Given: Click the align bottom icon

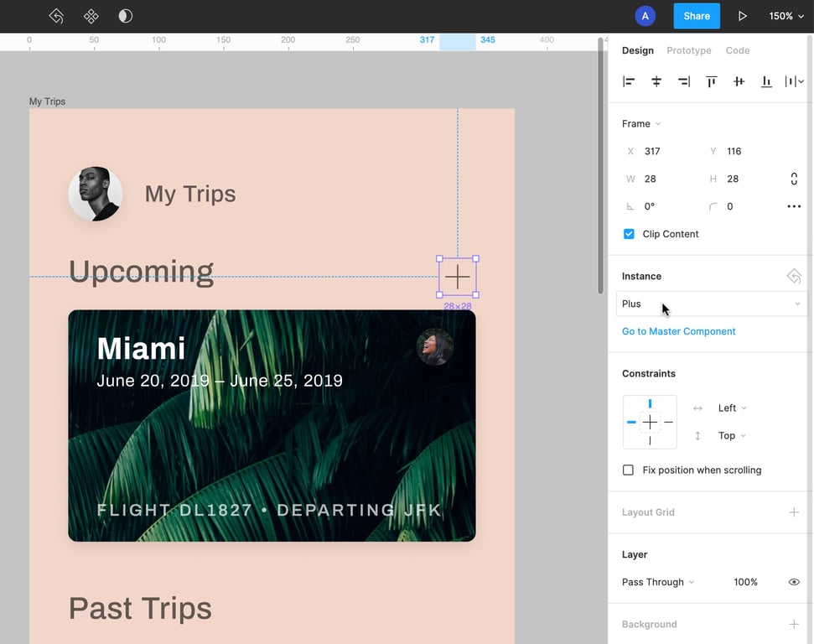Looking at the screenshot, I should pos(766,81).
